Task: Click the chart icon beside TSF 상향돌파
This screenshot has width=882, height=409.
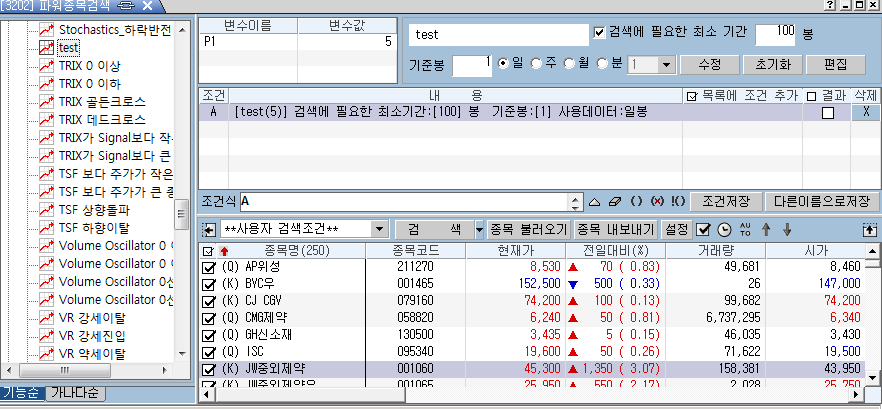Action: coord(46,210)
